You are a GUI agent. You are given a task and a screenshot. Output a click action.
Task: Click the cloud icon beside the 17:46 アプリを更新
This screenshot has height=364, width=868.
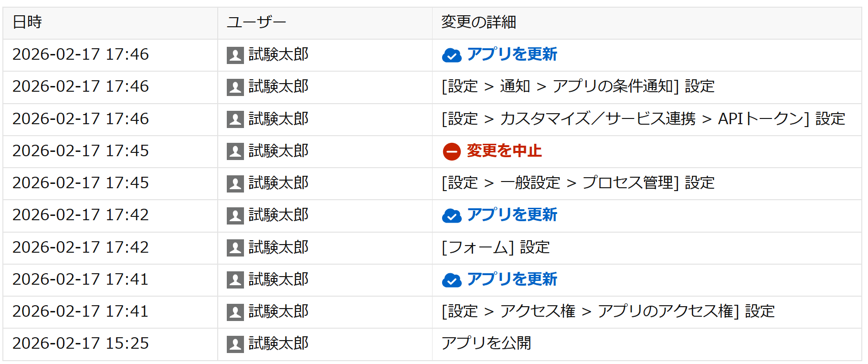click(x=451, y=55)
